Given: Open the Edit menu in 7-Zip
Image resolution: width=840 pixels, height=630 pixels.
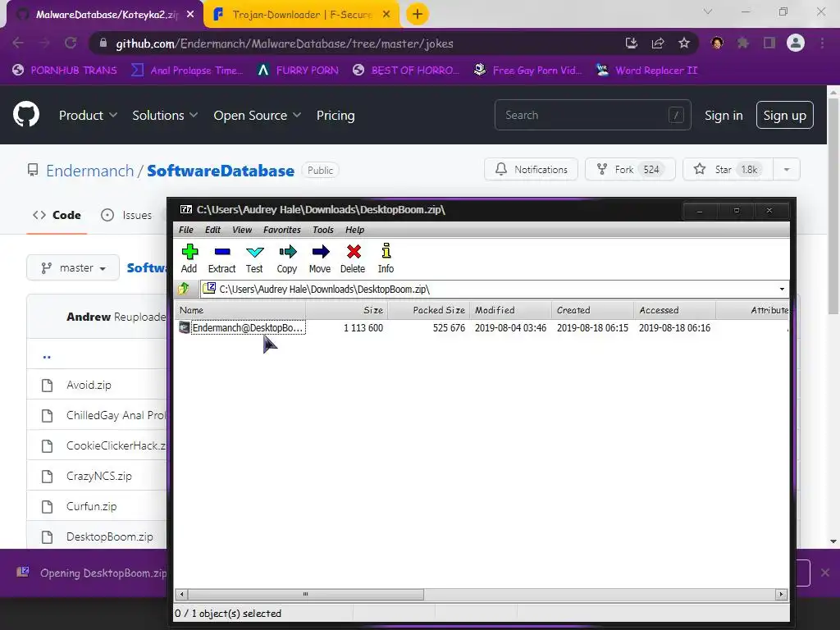Looking at the screenshot, I should [212, 230].
